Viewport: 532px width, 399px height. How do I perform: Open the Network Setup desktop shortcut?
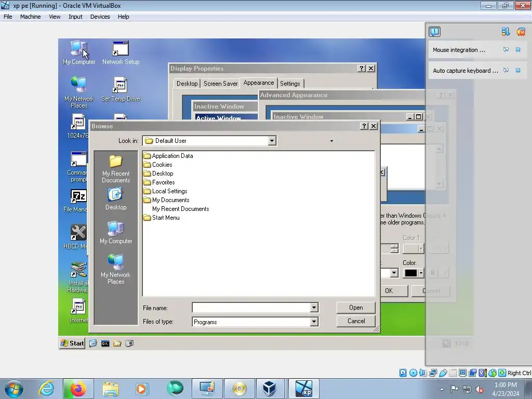pos(121,52)
